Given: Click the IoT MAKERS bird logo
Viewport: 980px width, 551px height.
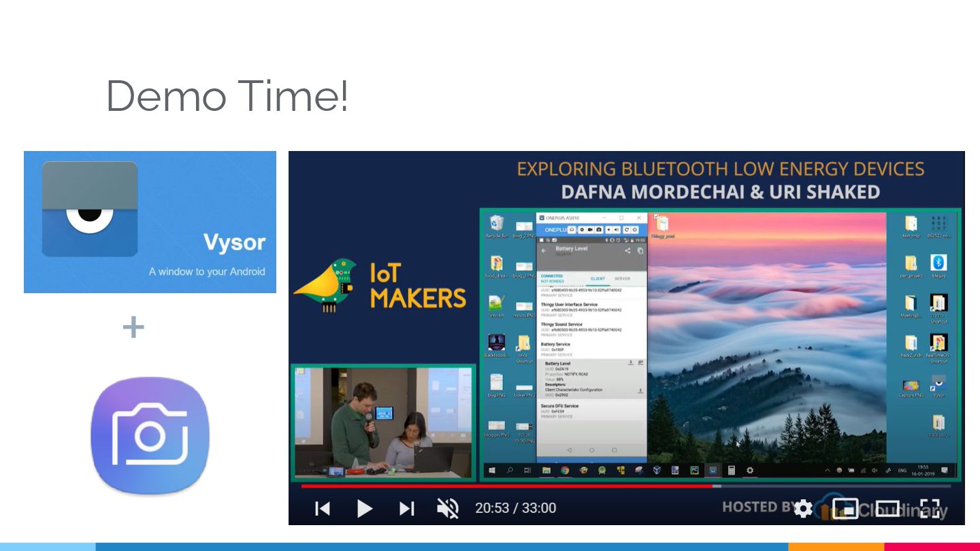Looking at the screenshot, I should (326, 284).
